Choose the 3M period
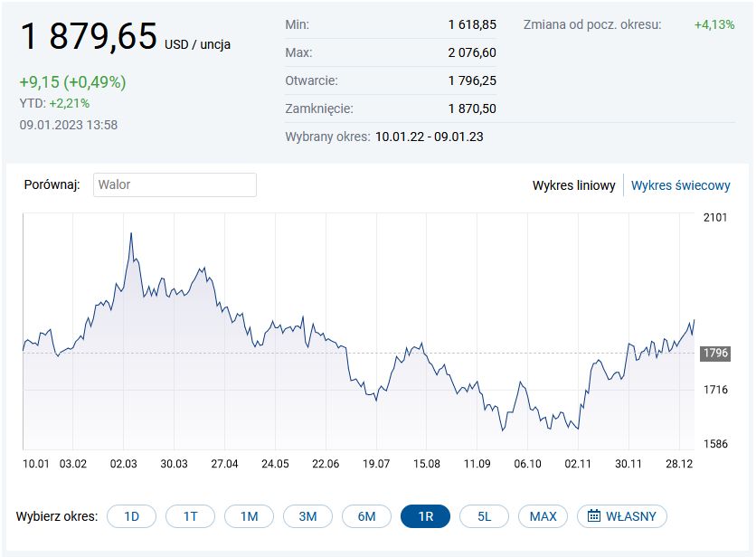Screen dimensions: 756x557 click(307, 516)
